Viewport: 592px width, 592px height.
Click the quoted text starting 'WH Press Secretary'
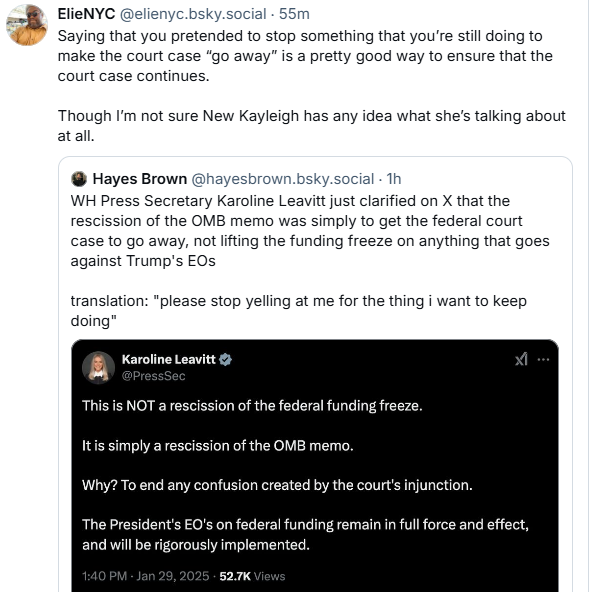point(310,231)
